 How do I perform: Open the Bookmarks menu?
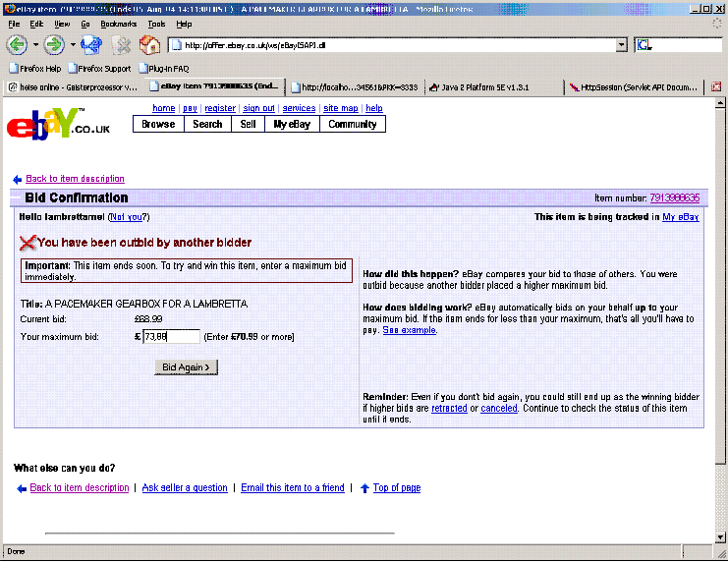[119, 25]
